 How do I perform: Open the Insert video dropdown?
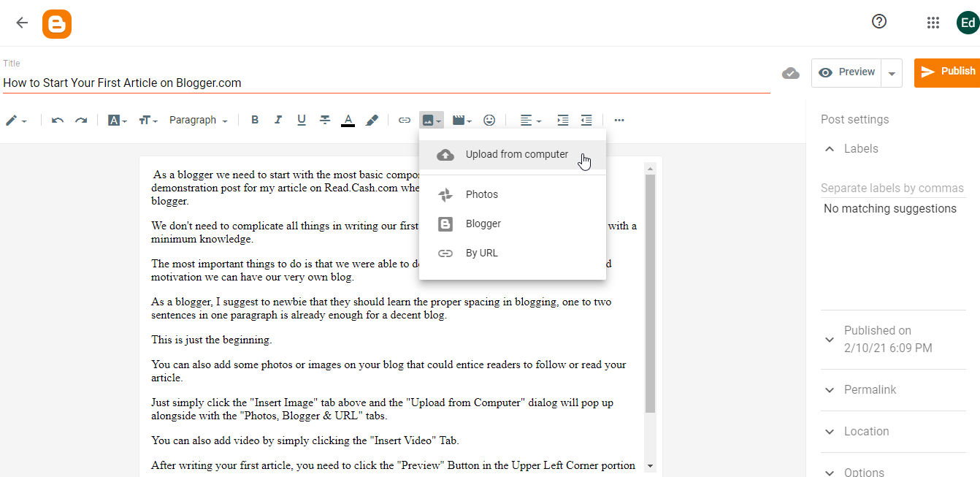[x=462, y=121]
